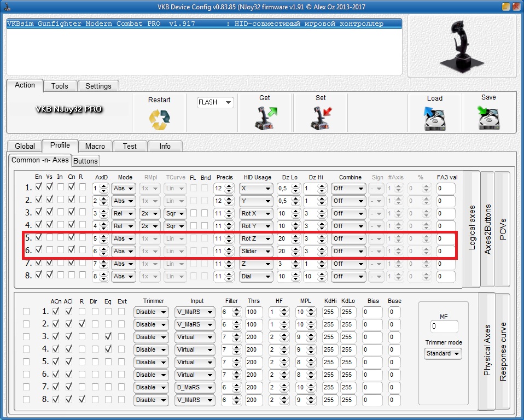The height and width of the screenshot is (420, 524).
Task: Click the Get joystick icon
Action: pyautogui.click(x=265, y=117)
